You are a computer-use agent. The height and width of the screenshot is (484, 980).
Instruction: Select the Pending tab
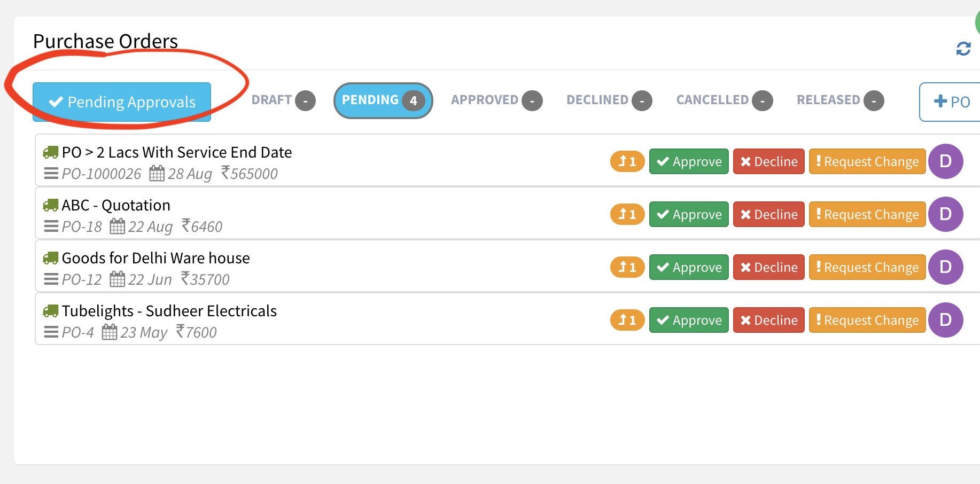383,100
